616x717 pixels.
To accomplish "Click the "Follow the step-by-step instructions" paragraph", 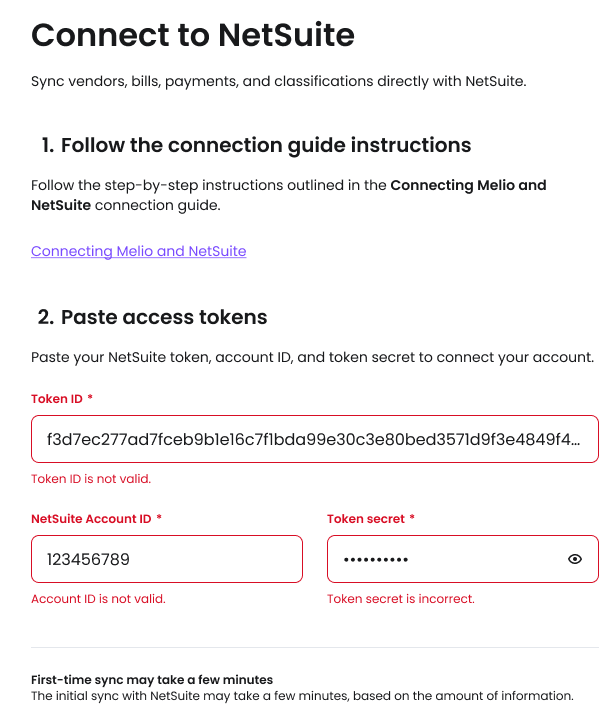I will 288,195.
